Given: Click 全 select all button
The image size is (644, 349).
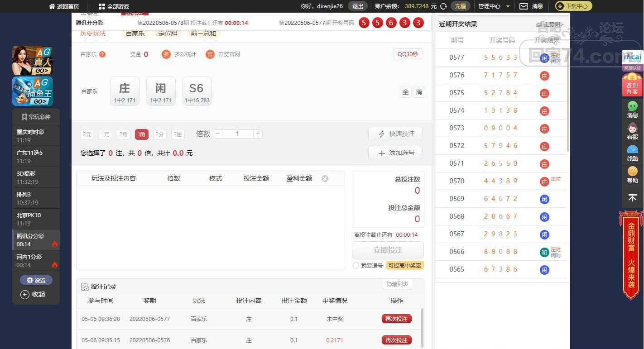Looking at the screenshot, I should (405, 92).
